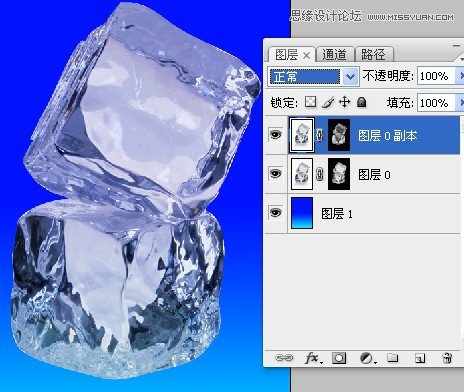This screenshot has width=464, height=392.
Task: Select 图层 1 gradient thumbnail
Action: click(302, 213)
